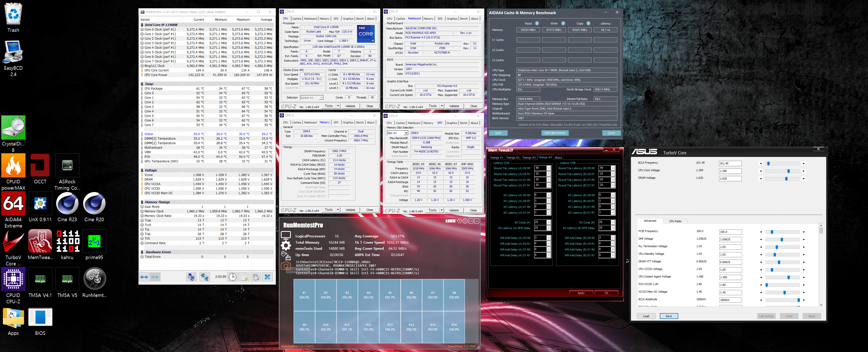The height and width of the screenshot is (352, 868).
Task: Click the AIDA64 Write info icon
Action: 563,23
